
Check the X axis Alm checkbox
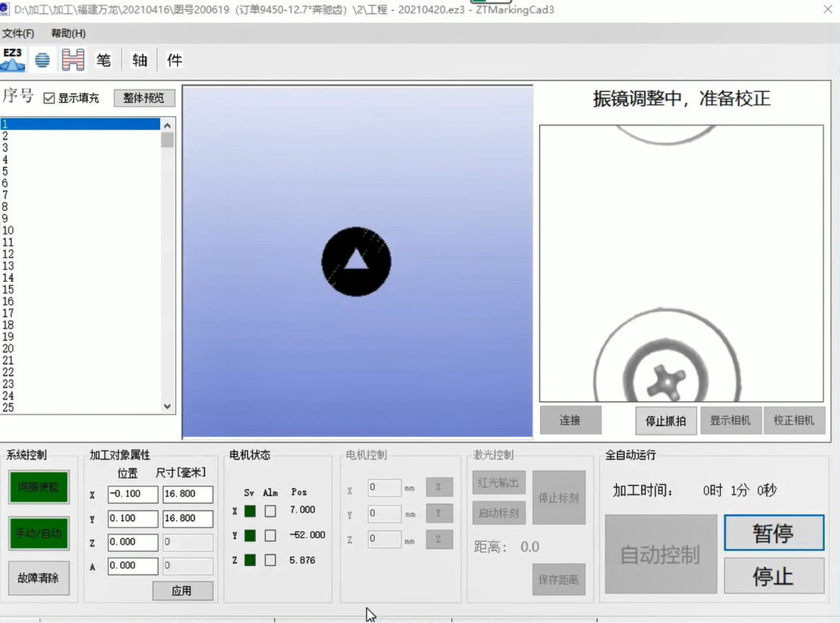coord(270,511)
